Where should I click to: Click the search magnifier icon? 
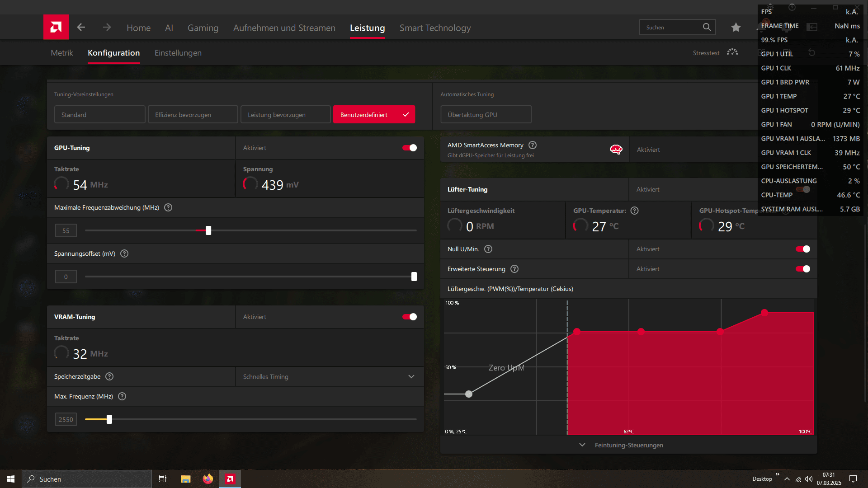pyautogui.click(x=707, y=27)
